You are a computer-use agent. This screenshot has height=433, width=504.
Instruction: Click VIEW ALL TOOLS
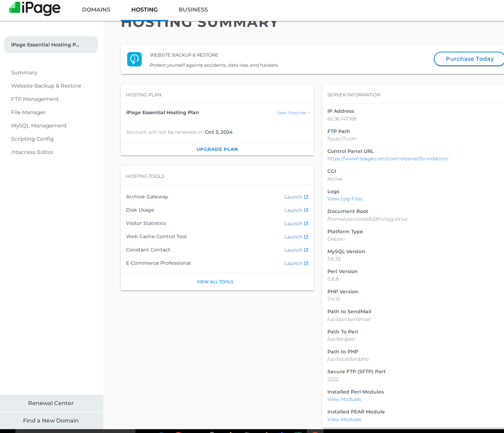[215, 282]
